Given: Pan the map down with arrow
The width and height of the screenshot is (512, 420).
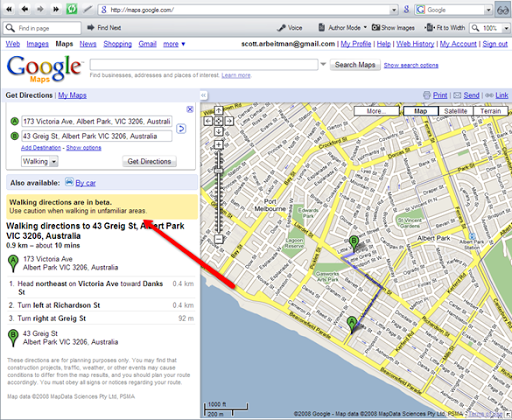Looking at the screenshot, I should tap(218, 131).
